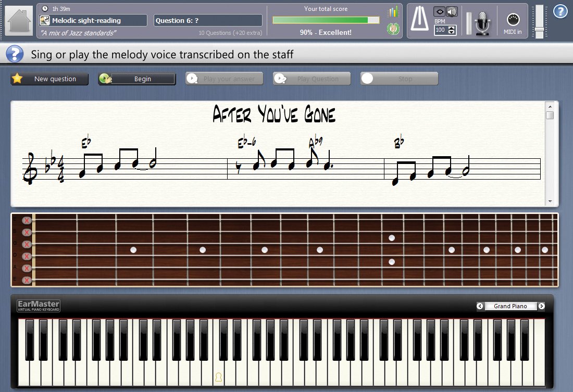Click the BPM value field
Screen dimensions: 573x392
[x=441, y=30]
